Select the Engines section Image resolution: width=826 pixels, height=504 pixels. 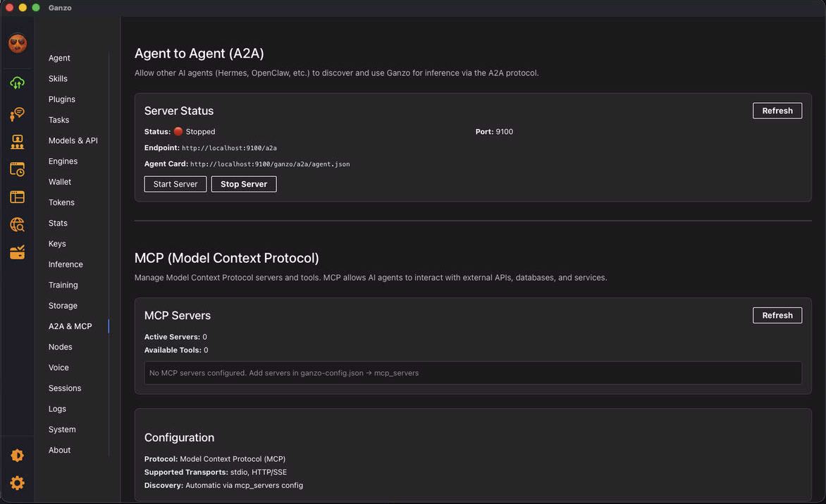click(63, 161)
